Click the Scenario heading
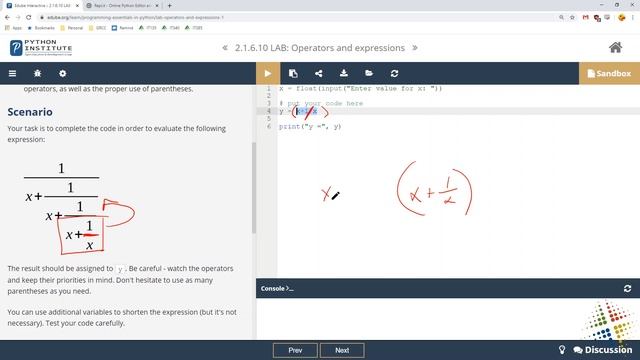 coord(30,112)
